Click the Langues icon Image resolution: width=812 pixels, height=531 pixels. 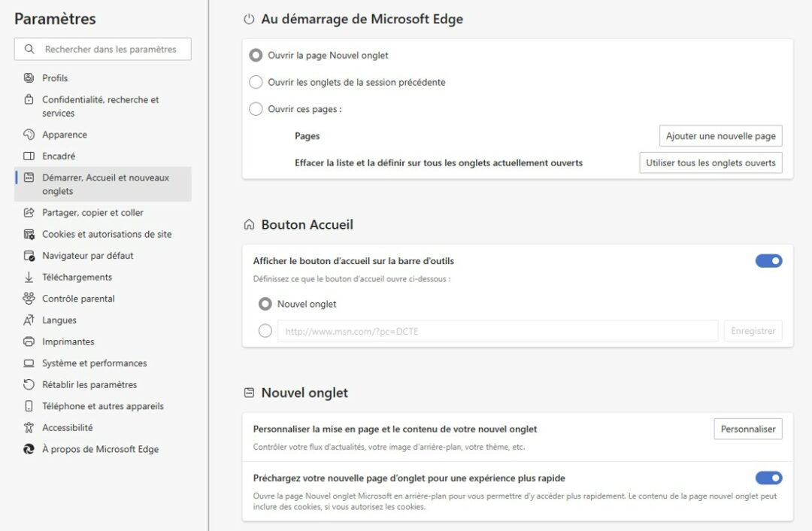point(29,320)
